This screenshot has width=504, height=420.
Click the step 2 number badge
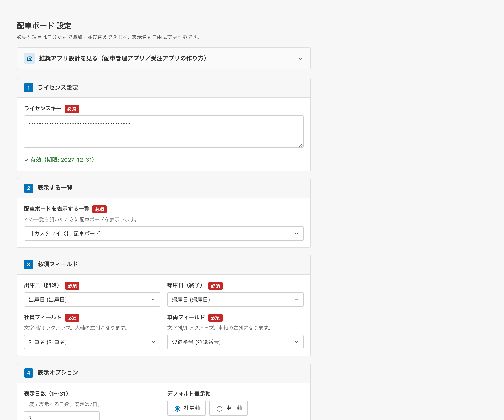[29, 188]
